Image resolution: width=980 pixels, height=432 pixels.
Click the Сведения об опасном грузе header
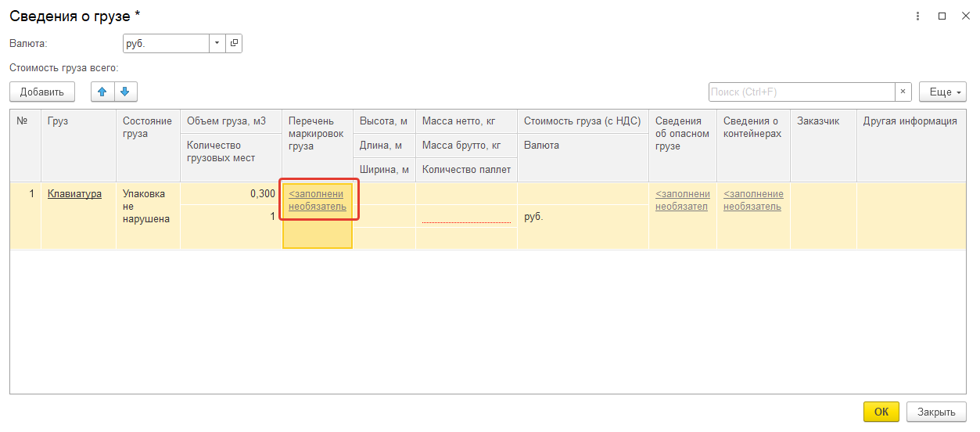pos(682,146)
